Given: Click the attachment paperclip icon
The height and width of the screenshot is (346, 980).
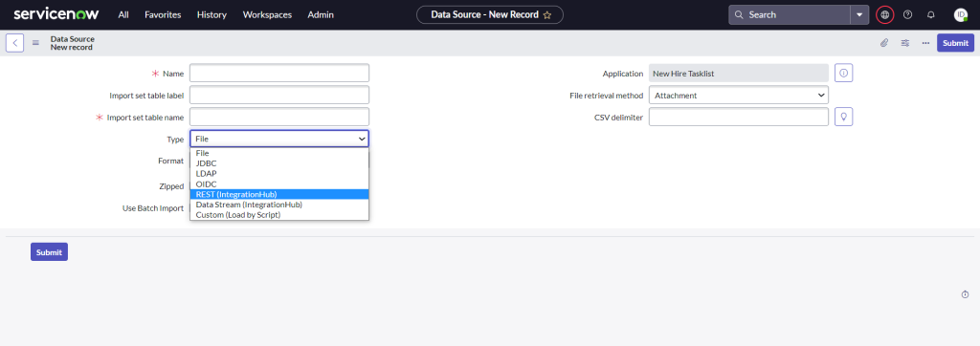Looking at the screenshot, I should [883, 43].
